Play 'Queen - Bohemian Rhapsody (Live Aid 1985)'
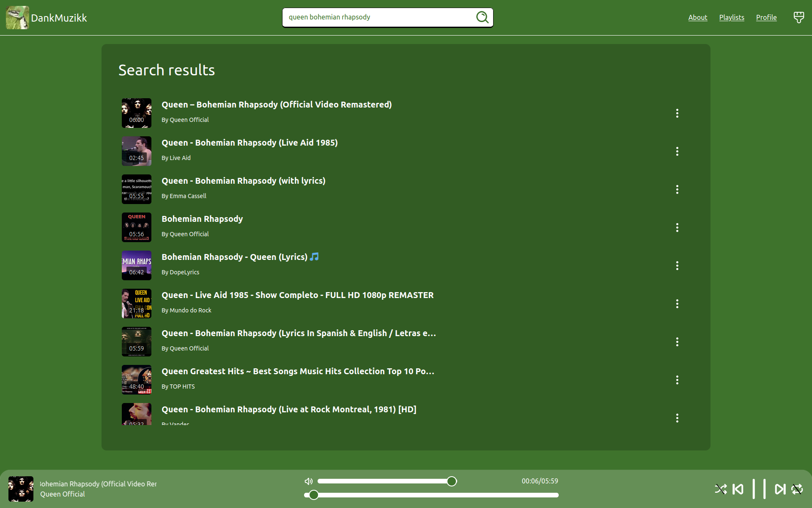Viewport: 812px width, 508px height. [250, 143]
